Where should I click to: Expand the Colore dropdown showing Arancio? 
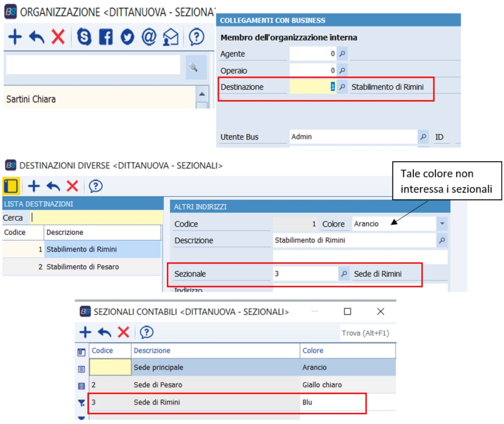point(442,223)
